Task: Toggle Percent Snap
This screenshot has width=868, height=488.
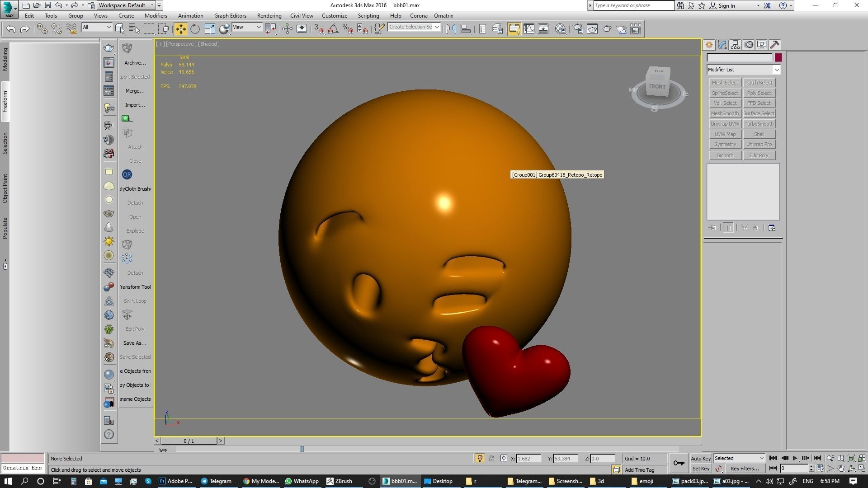Action: pos(348,29)
